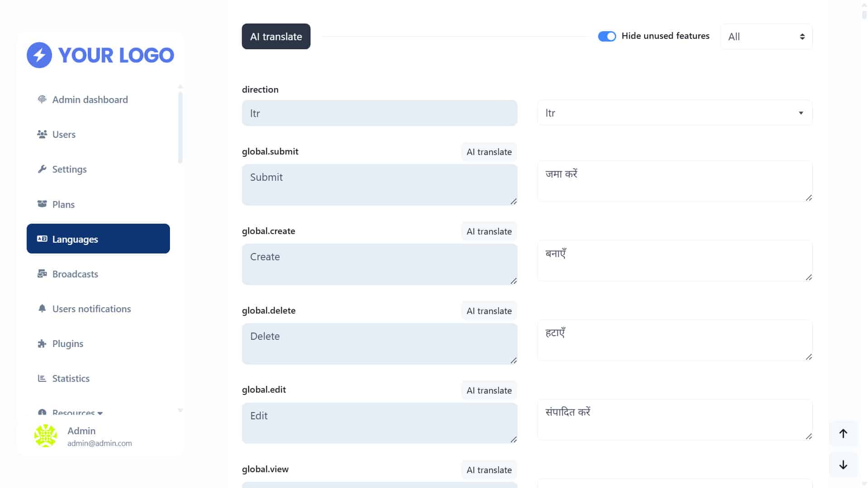Toggle the Hide unused features switch

607,36
